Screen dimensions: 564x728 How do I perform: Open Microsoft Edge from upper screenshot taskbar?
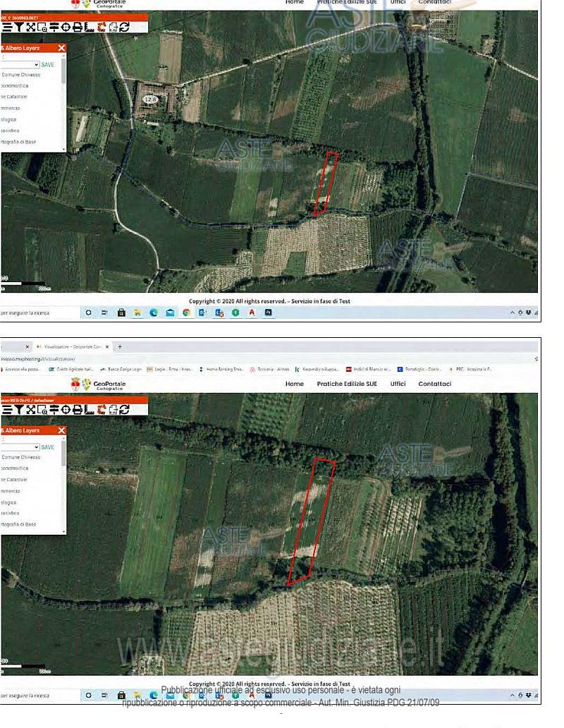pyautogui.click(x=154, y=313)
